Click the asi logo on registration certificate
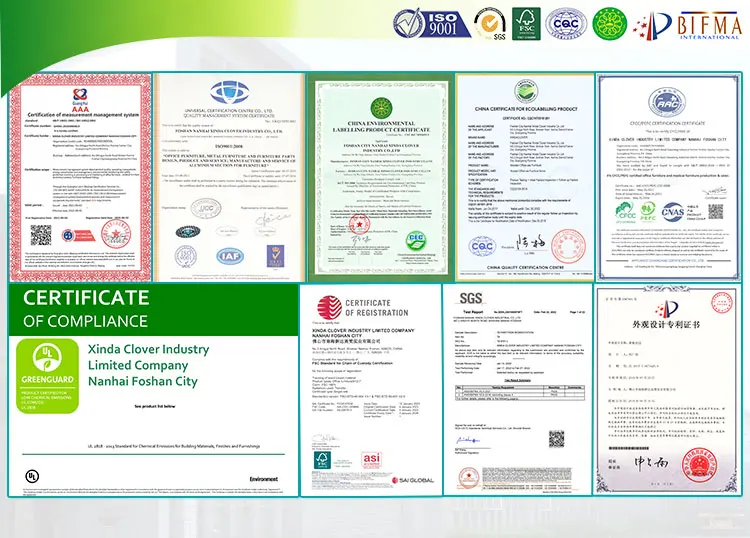 tap(371, 460)
